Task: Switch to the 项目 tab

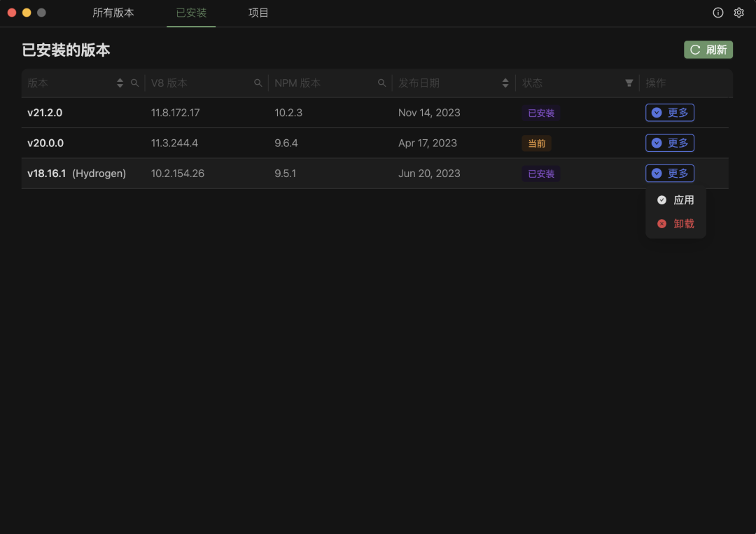Action: (258, 13)
